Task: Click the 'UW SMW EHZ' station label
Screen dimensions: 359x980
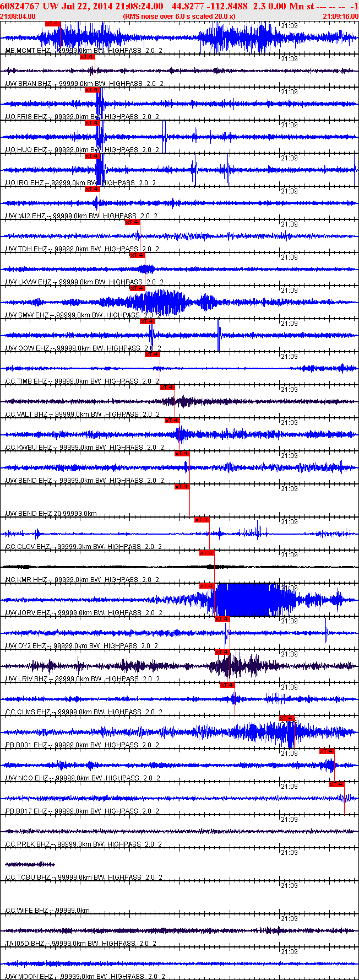Action: 27,315
